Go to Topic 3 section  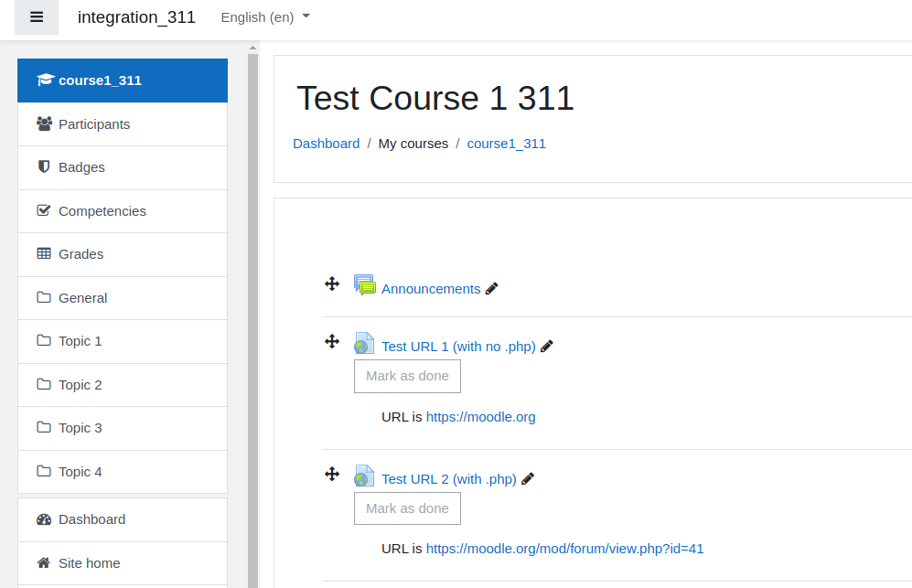click(x=123, y=428)
